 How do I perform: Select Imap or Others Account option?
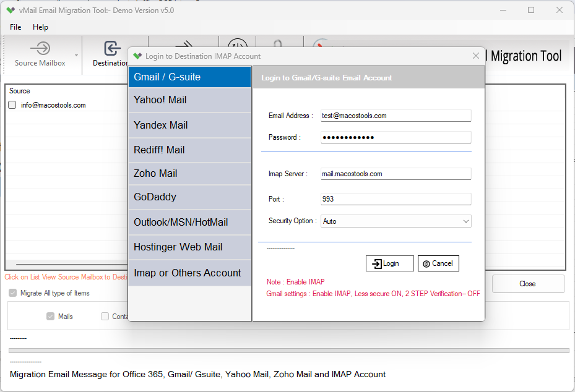[x=189, y=273]
